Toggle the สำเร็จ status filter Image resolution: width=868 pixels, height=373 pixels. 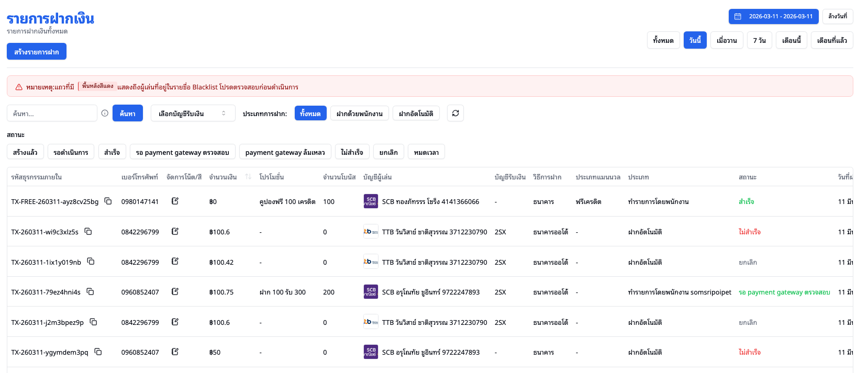click(112, 152)
